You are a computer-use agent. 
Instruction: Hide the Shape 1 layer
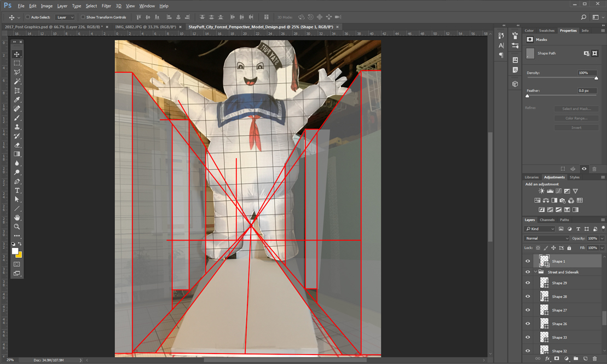527,262
